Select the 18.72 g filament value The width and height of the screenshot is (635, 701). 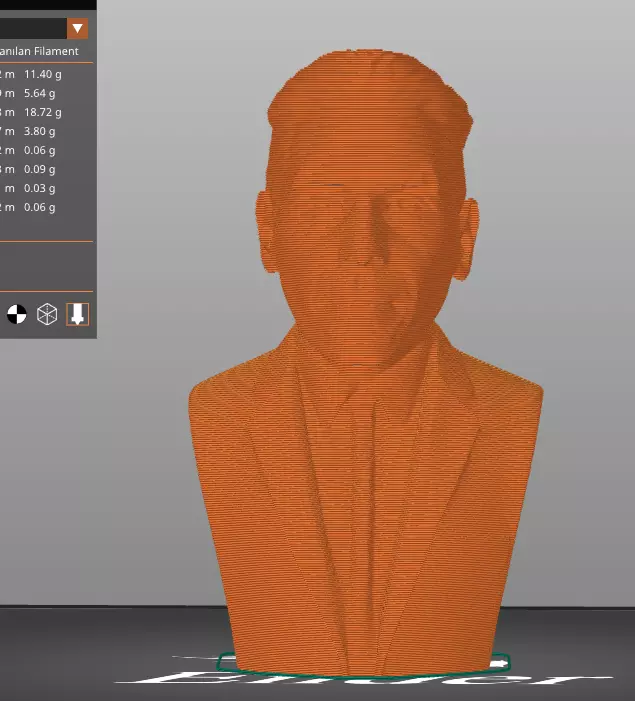(x=43, y=112)
